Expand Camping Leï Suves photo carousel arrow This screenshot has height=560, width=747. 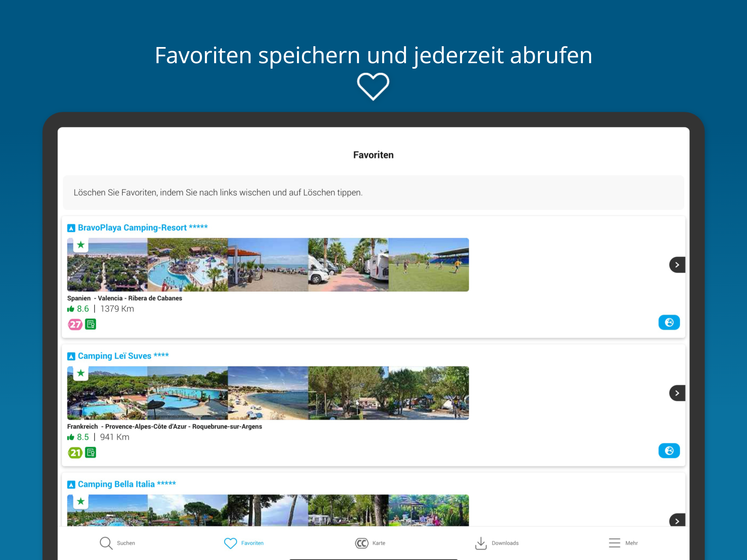pos(677,393)
